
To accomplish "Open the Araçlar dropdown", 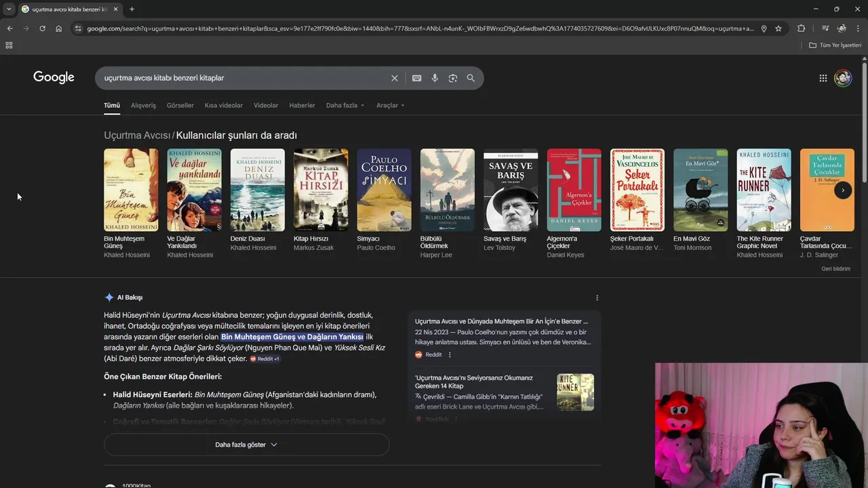I will [390, 106].
